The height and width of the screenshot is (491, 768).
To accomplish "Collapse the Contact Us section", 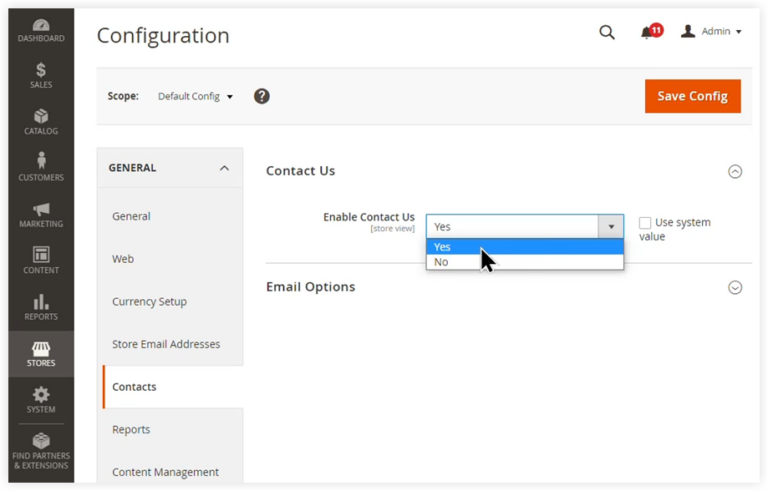I will pyautogui.click(x=735, y=172).
